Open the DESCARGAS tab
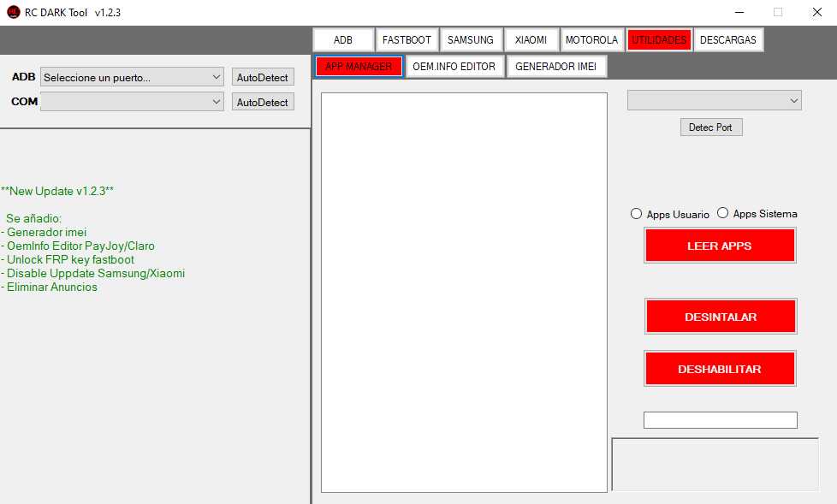The image size is (837, 504). [x=727, y=40]
